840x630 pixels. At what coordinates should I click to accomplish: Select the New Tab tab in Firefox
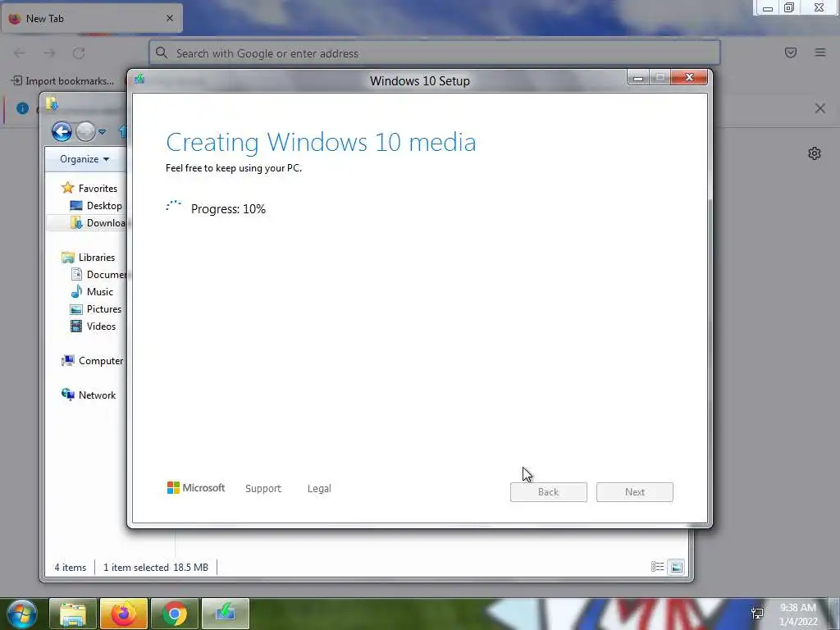click(x=91, y=18)
